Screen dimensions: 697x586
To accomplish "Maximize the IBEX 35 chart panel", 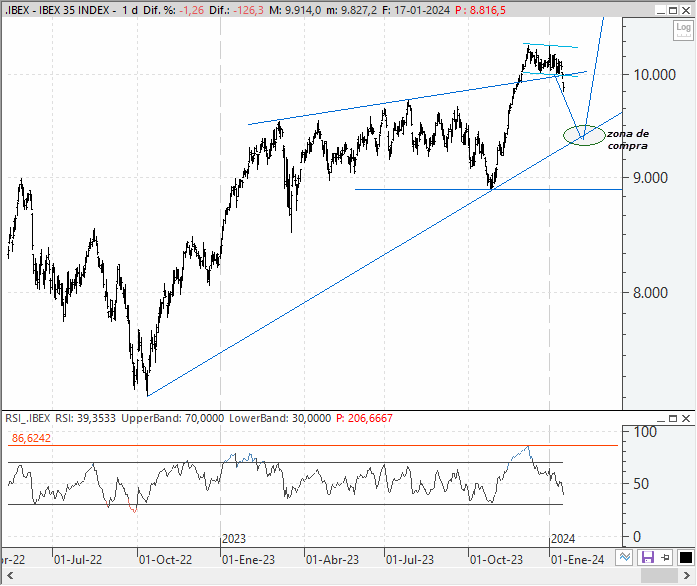I will 673,10.
